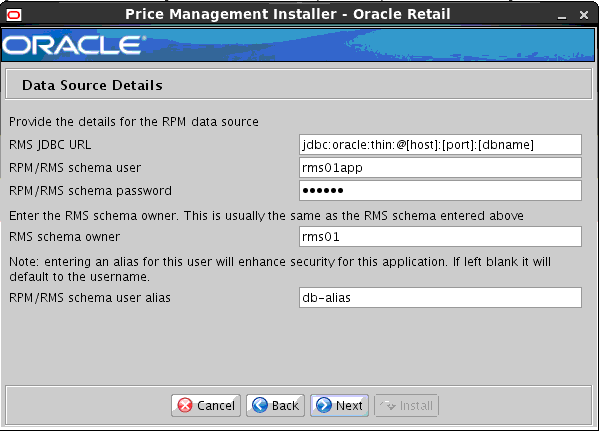Screen dimensions: 603x431
Task: Click the schema user alias field
Action: (x=440, y=298)
